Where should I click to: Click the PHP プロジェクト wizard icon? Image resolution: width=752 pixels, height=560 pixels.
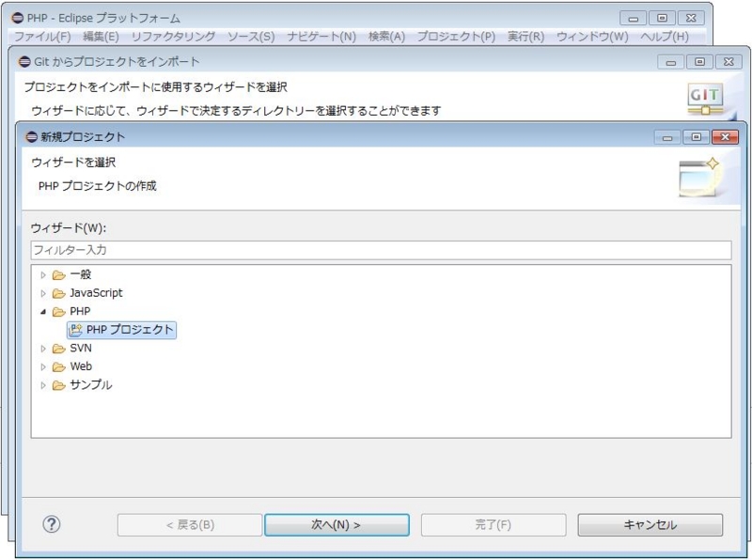click(76, 330)
